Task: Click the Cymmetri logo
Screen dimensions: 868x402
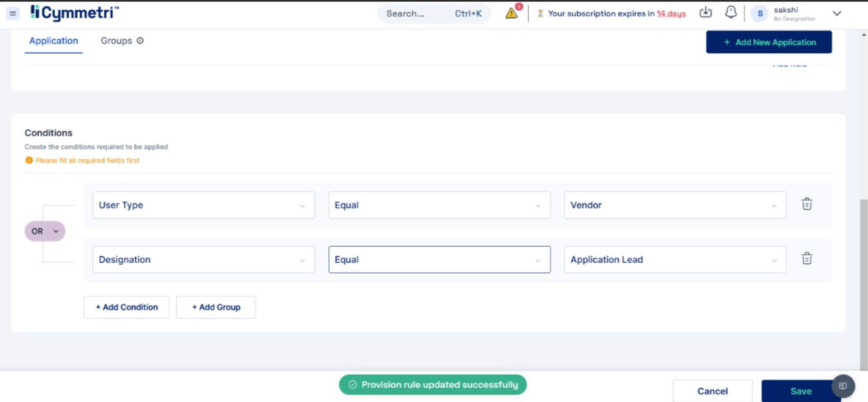Action: point(75,13)
